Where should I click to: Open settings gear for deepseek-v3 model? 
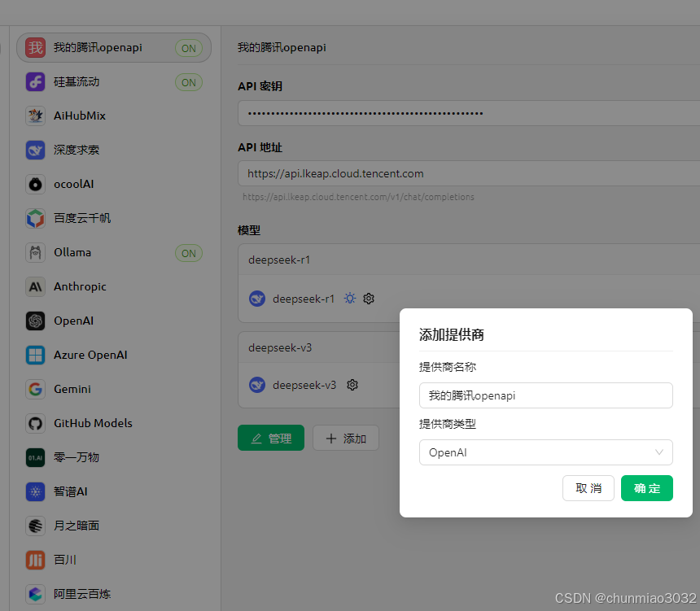352,385
